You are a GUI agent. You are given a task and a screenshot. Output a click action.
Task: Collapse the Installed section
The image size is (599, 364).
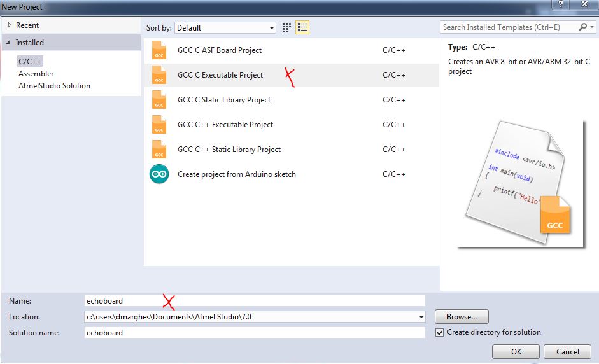pos(8,43)
